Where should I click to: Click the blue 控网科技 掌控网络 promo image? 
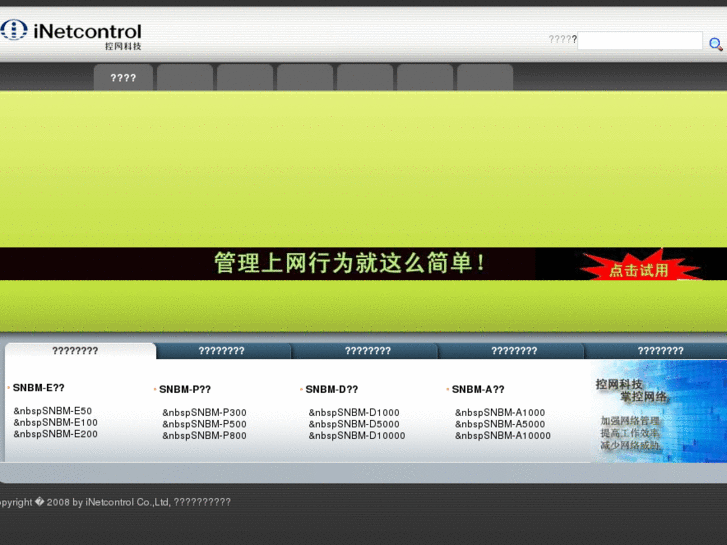[659, 411]
